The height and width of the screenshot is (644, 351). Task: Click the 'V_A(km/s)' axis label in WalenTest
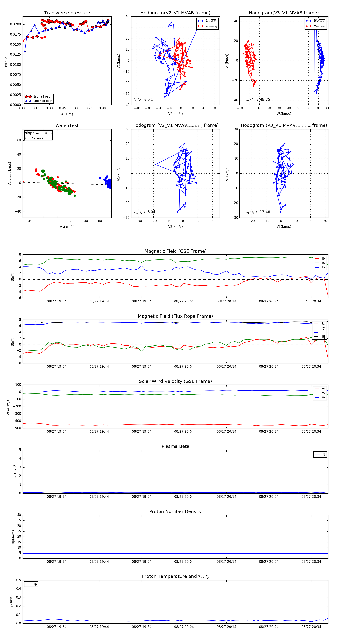tap(67, 227)
